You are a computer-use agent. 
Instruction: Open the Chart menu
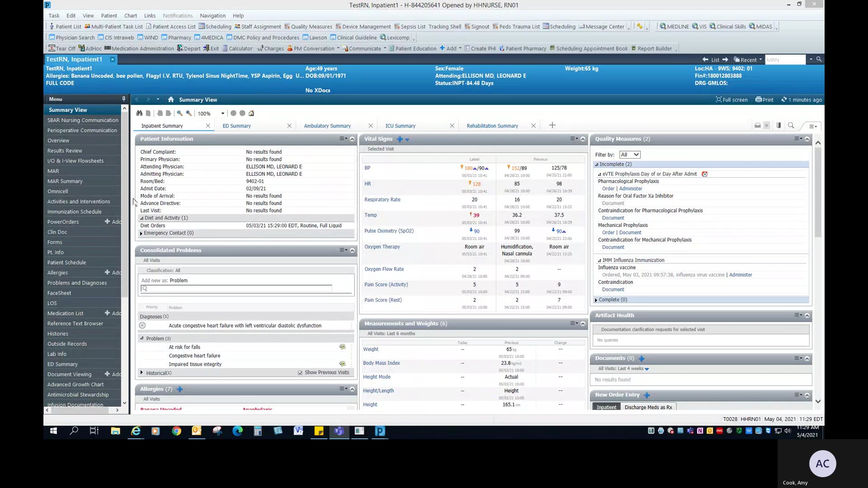131,15
